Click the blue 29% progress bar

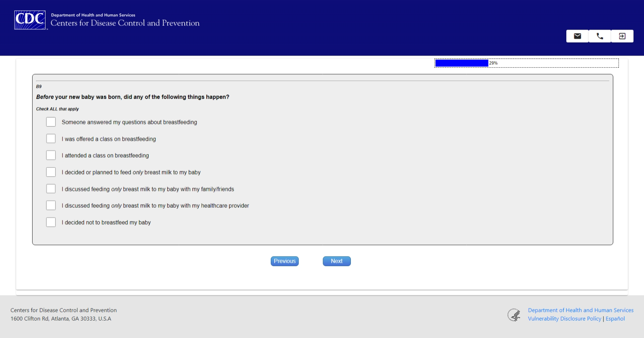pos(462,63)
